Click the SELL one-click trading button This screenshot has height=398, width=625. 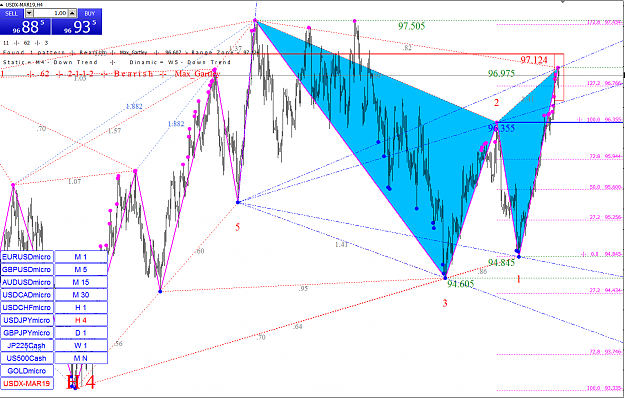coord(12,14)
